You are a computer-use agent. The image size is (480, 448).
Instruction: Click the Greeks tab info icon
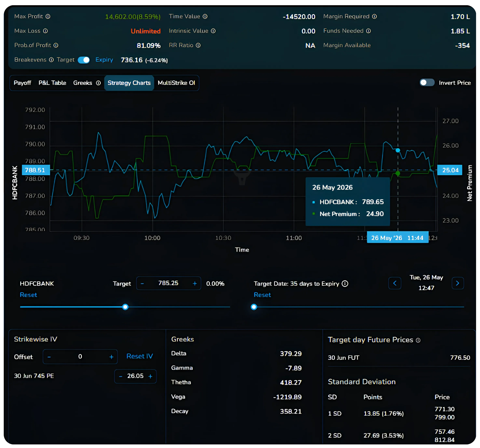98,83
